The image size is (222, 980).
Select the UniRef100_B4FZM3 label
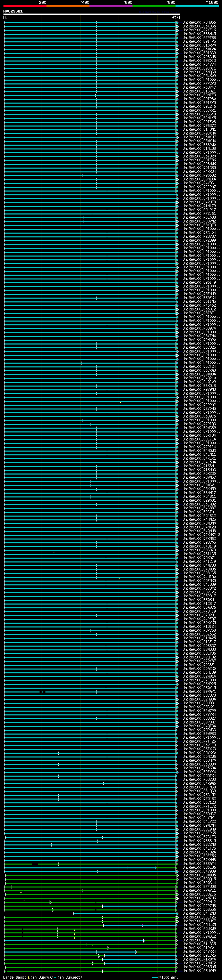(x=199, y=913)
